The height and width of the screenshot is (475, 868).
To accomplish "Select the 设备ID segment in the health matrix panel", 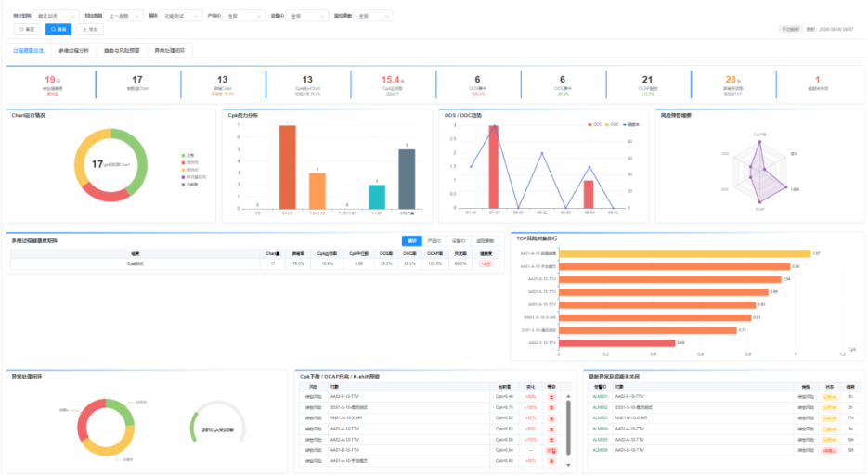I will [x=459, y=241].
